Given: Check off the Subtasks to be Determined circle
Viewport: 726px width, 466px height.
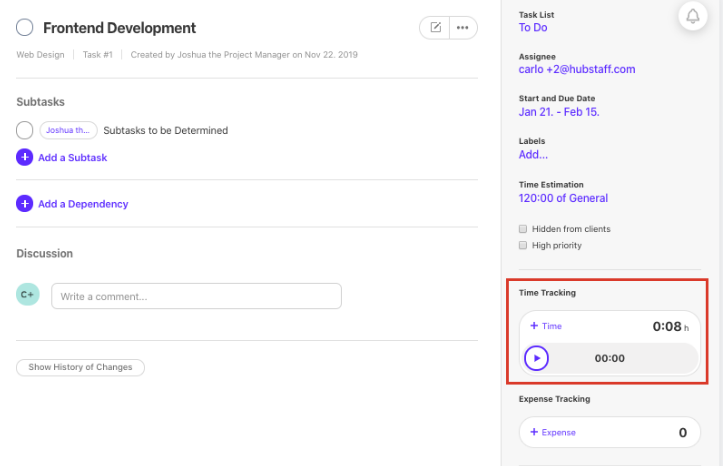Looking at the screenshot, I should [25, 130].
